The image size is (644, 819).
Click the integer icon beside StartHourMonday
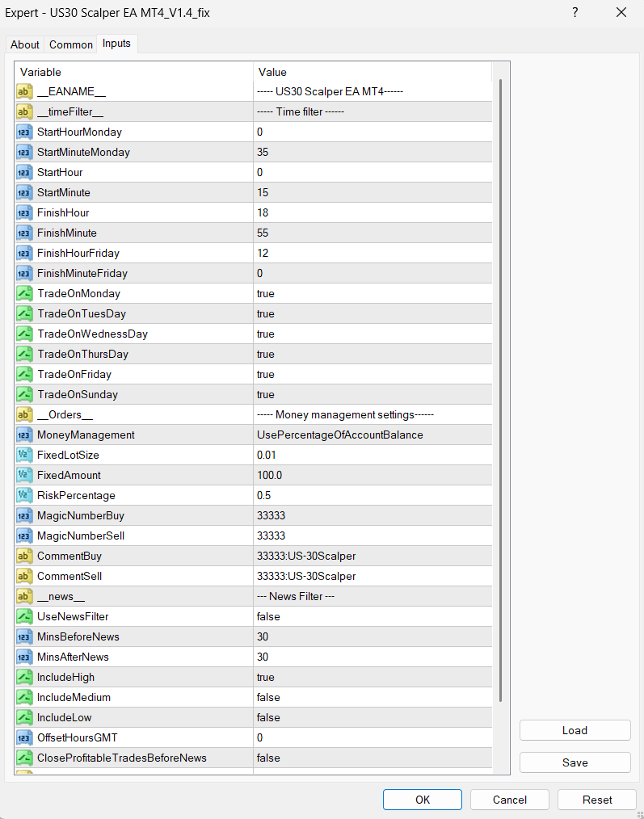pos(24,132)
